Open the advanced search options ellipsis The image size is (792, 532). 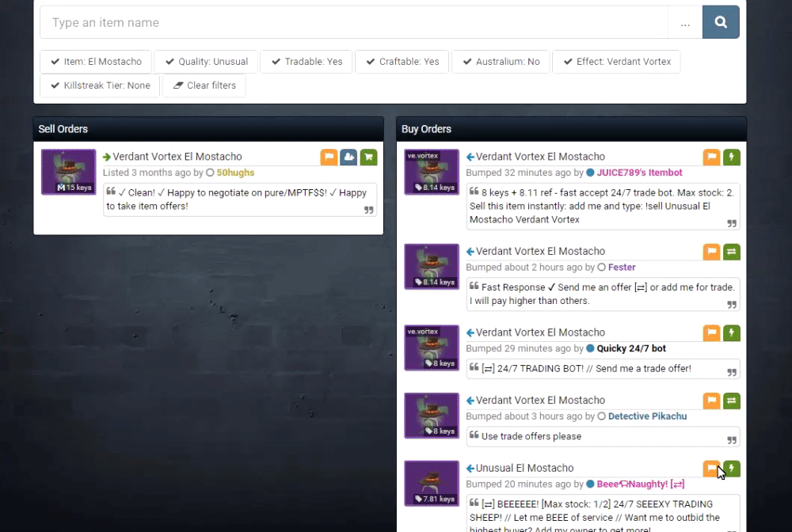[x=685, y=22]
